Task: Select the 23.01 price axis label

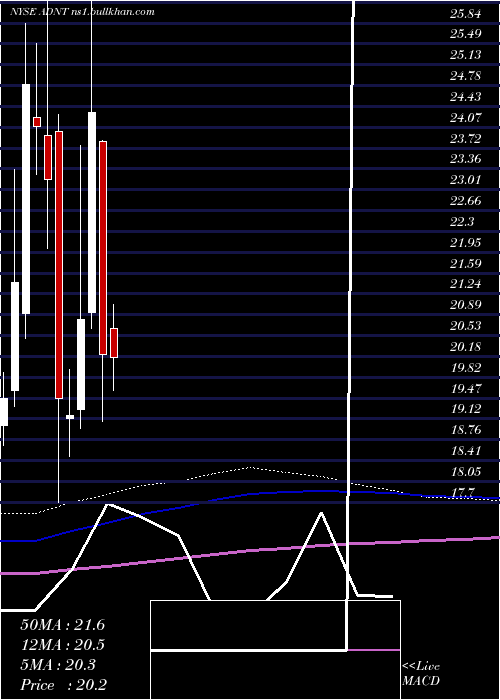Action: [x=465, y=180]
